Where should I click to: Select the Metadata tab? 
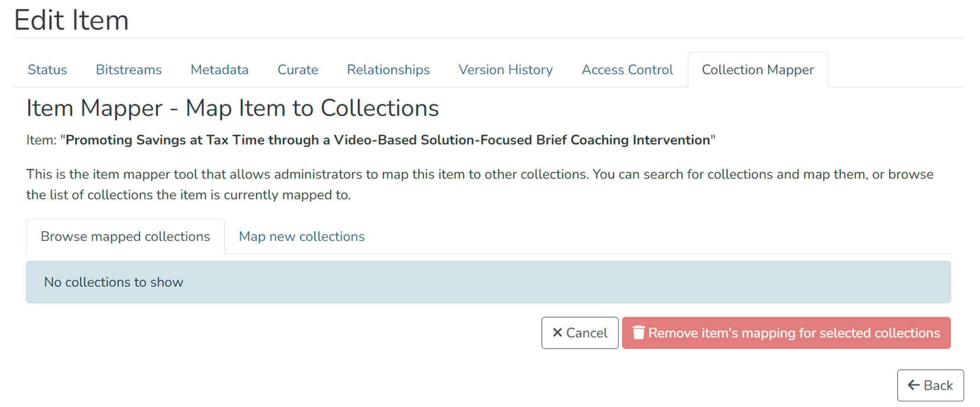[219, 70]
